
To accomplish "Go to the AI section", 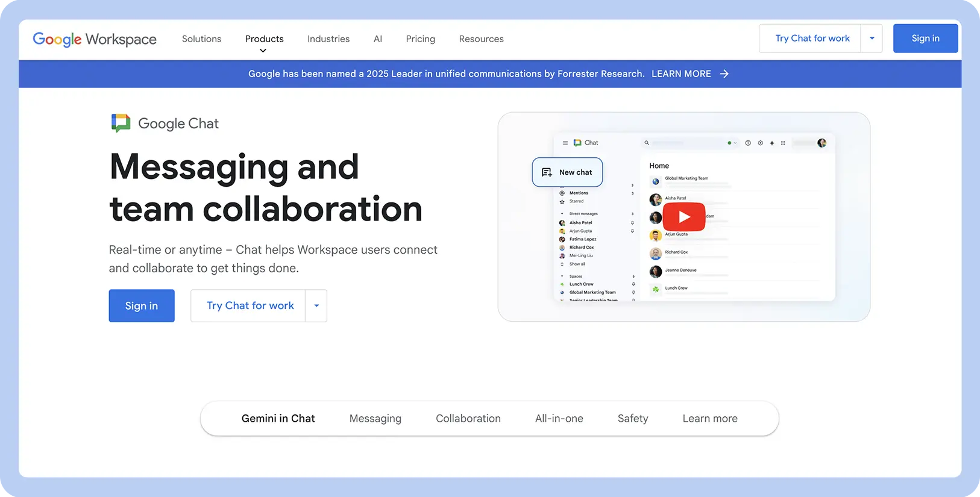I will 378,39.
